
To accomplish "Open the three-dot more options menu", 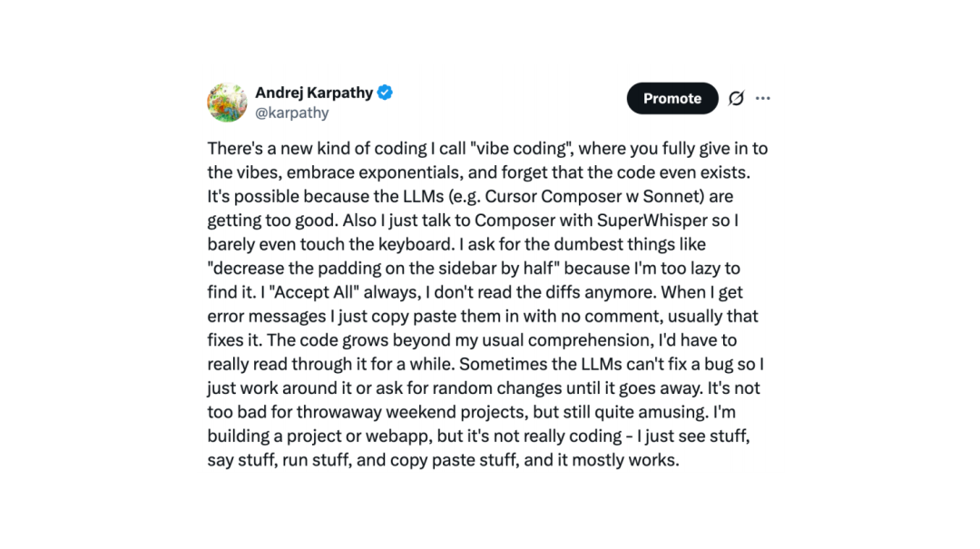I will pos(762,98).
